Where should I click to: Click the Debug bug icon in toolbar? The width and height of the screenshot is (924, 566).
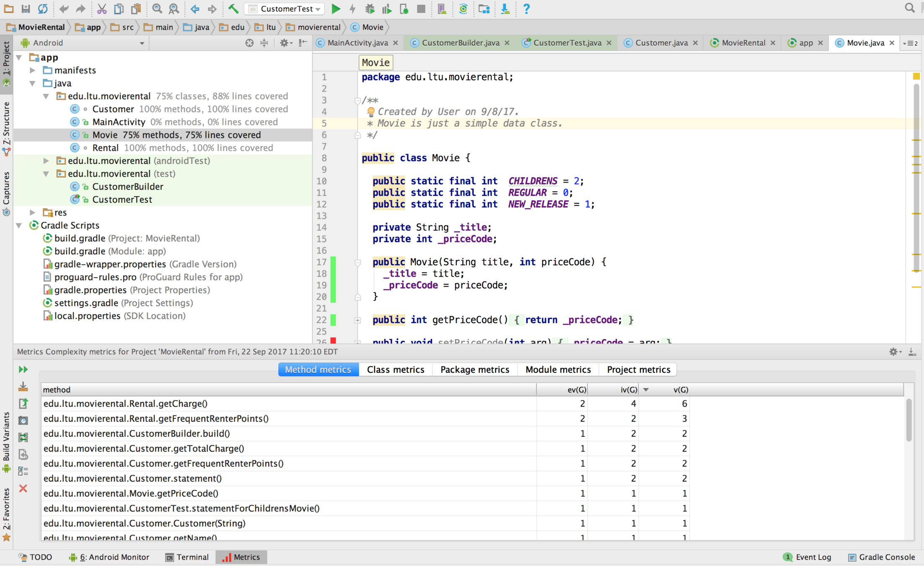(370, 9)
